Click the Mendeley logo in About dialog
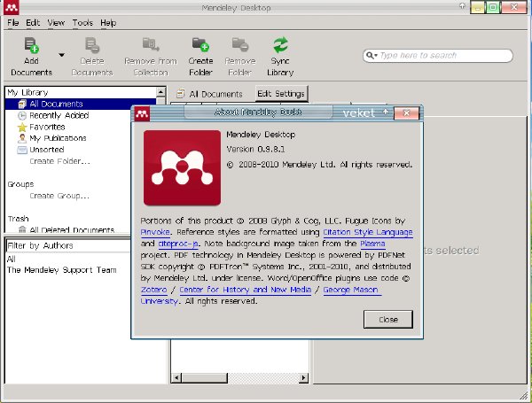The image size is (532, 403). click(x=182, y=167)
